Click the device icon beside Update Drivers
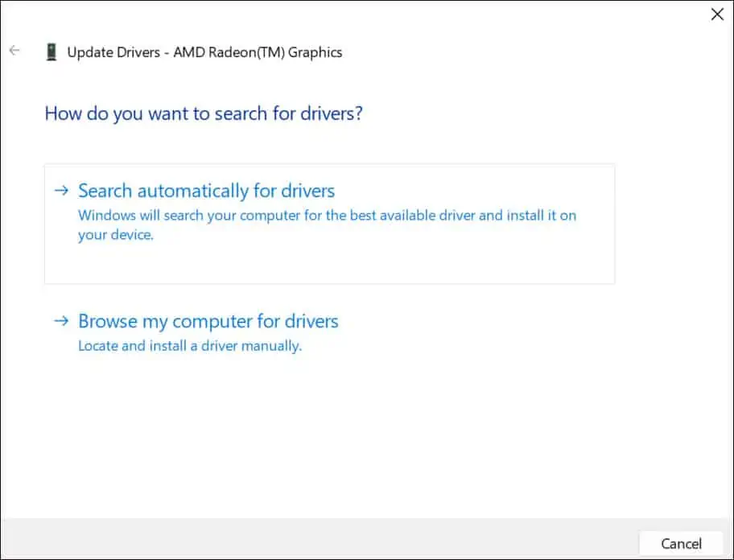Image resolution: width=734 pixels, height=560 pixels. point(51,52)
